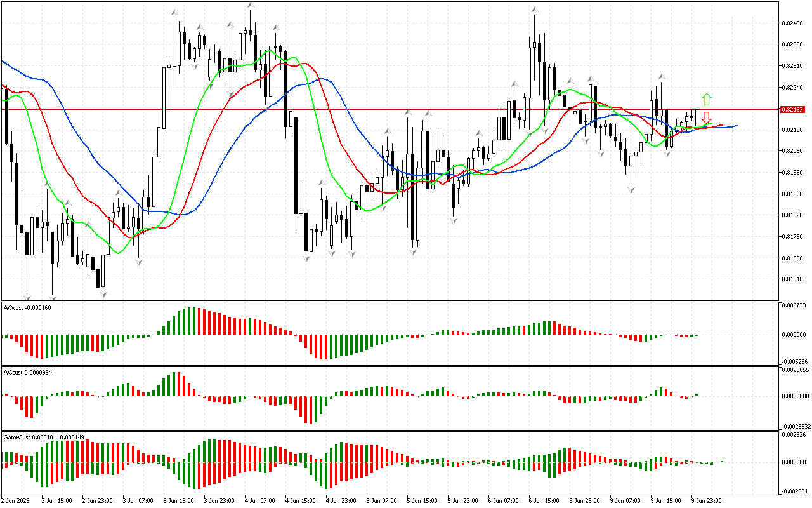Click the 9 Jun 23:00 time axis label

click(x=705, y=500)
